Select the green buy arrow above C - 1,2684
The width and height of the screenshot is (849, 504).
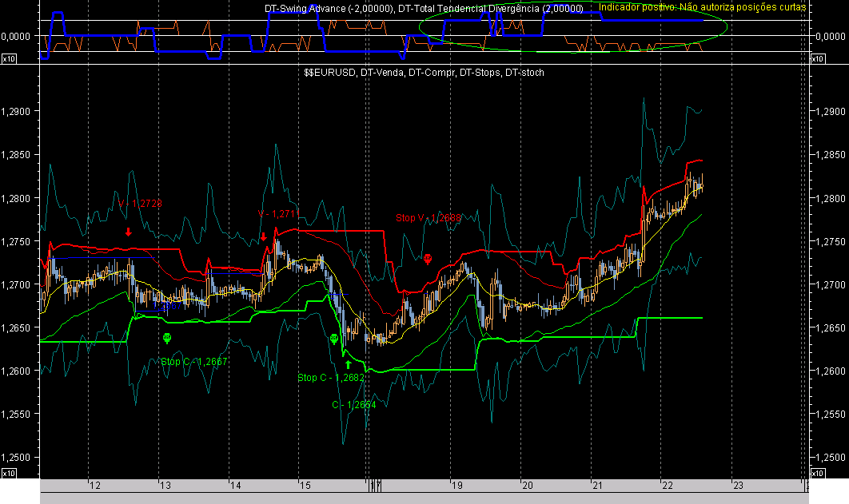click(x=348, y=364)
